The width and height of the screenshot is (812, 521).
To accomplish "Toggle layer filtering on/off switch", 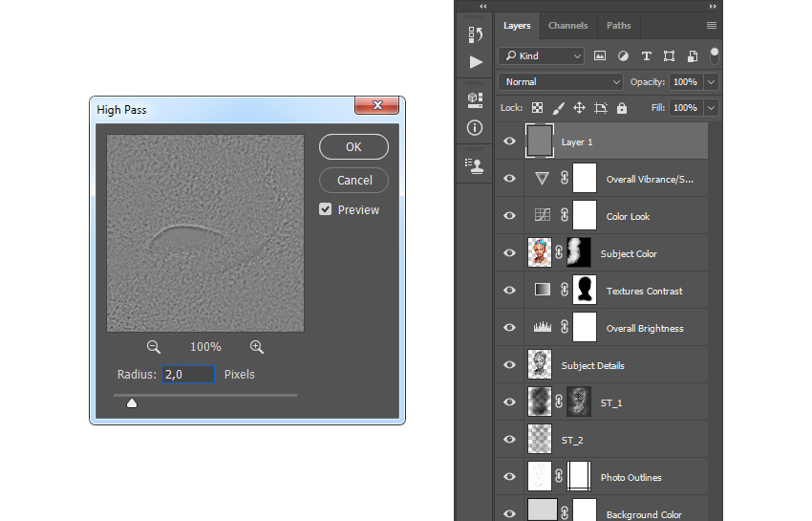I will [x=715, y=55].
